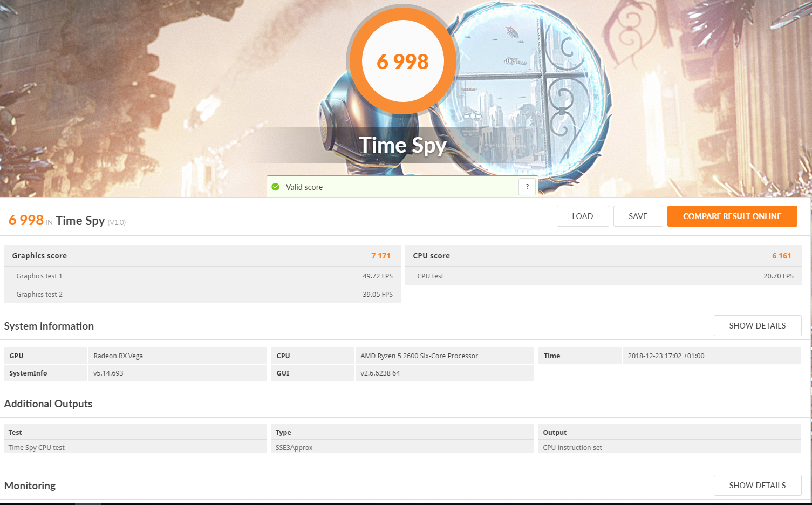Screen dimensions: 812x505
Task: Click Graphics test 1 row label
Action: click(x=39, y=276)
